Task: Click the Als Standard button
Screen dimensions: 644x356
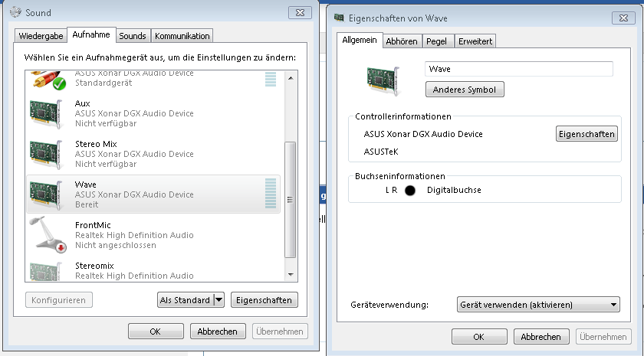Action: [x=186, y=300]
